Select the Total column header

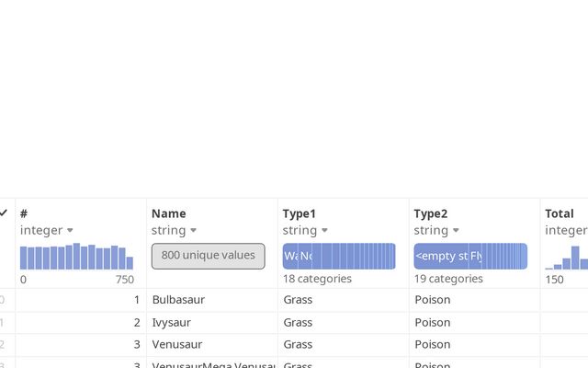pyautogui.click(x=560, y=213)
